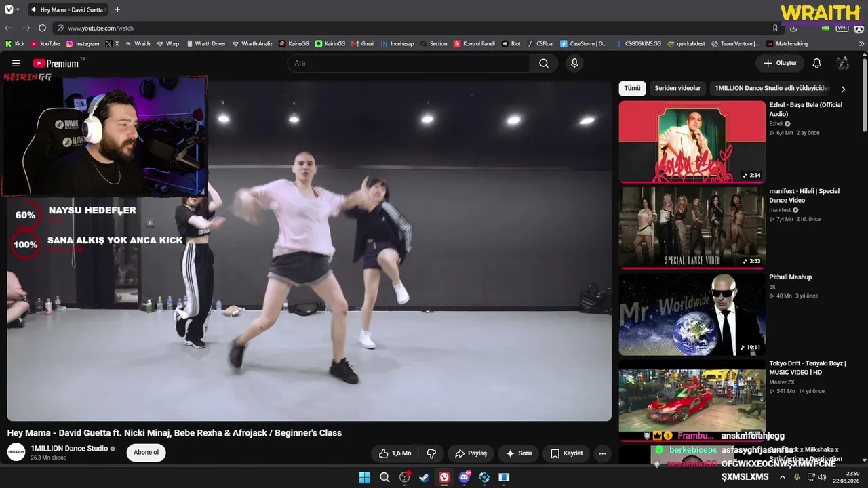Open the Instagram bookmark
Viewport: 868px width, 488px height.
(83, 44)
